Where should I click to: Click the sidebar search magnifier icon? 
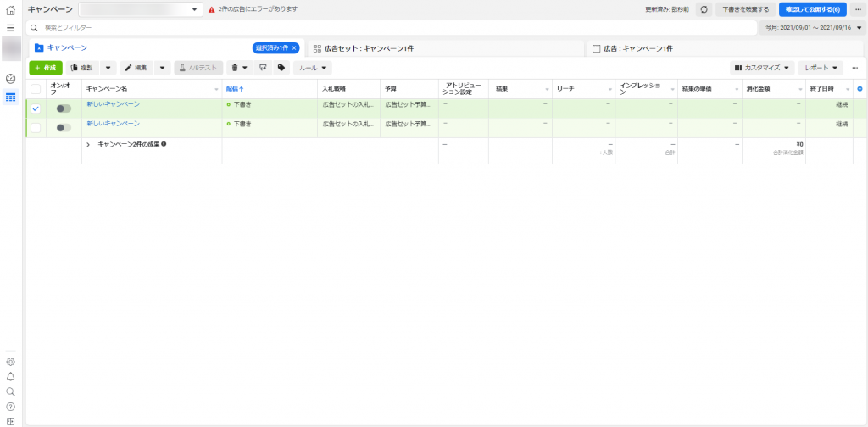point(10,391)
